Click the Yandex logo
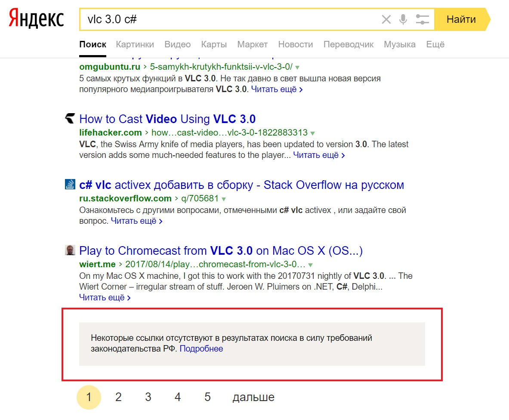Image resolution: width=509 pixels, height=420 pixels. click(36, 18)
